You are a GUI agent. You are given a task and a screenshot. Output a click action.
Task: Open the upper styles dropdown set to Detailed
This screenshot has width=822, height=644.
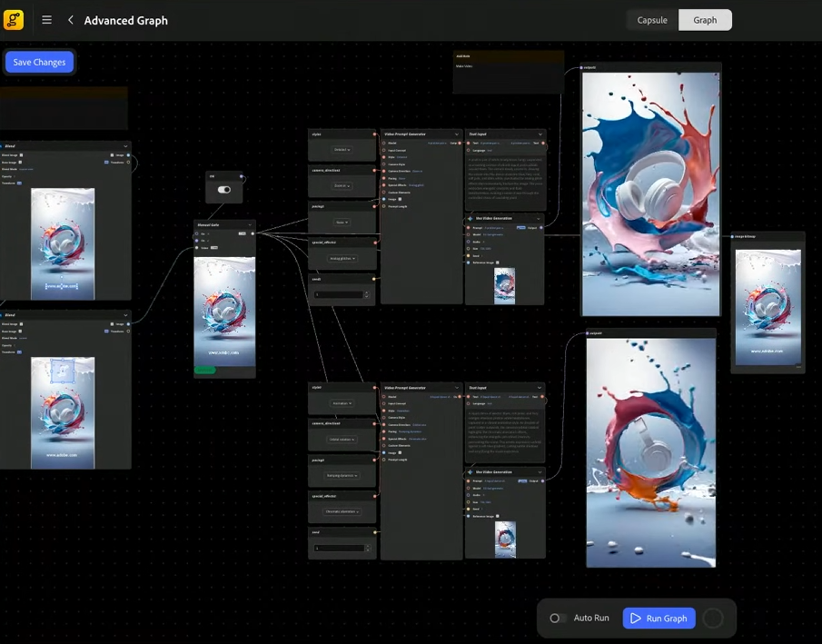(342, 150)
